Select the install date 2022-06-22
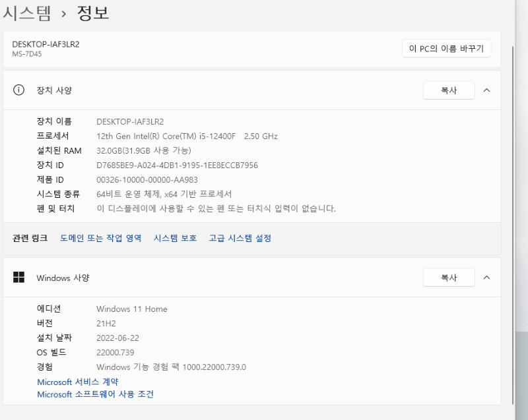The width and height of the screenshot is (528, 420). pyautogui.click(x=117, y=338)
